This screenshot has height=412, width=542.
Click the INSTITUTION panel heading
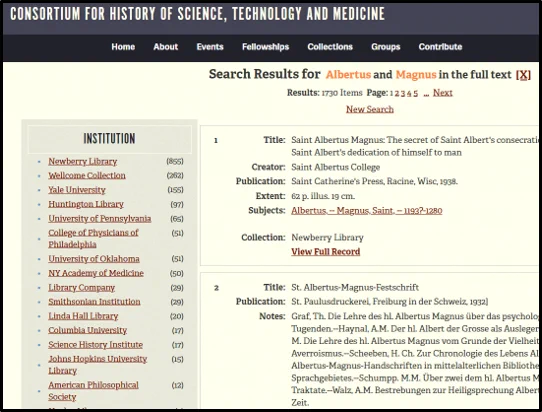109,139
